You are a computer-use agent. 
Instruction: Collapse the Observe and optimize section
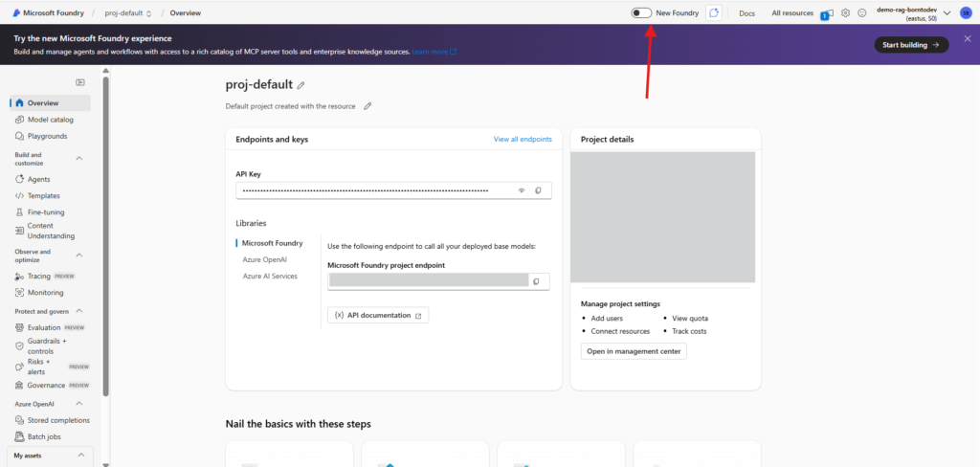coord(79,256)
